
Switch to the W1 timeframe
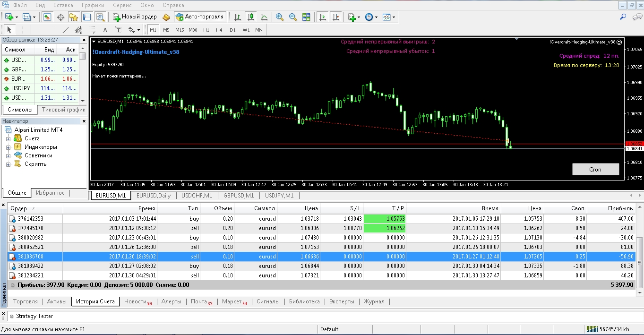point(246,30)
